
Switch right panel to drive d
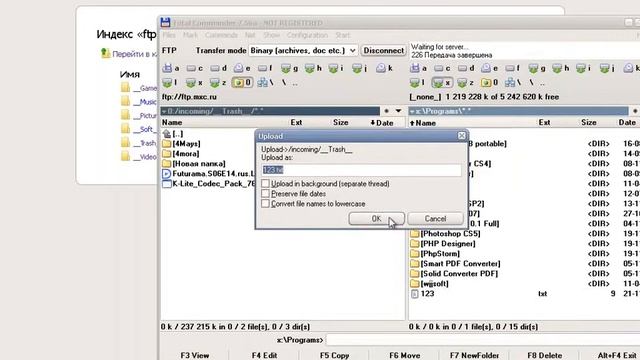point(466,68)
